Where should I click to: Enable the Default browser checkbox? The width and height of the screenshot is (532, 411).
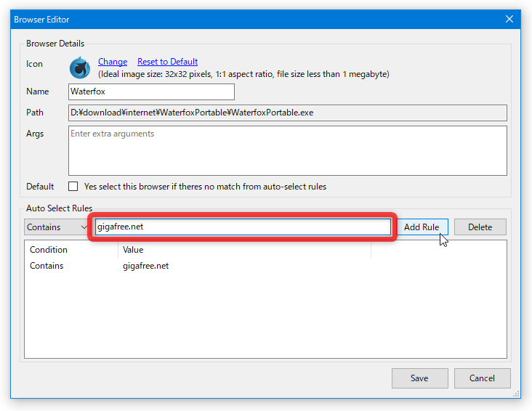[73, 187]
